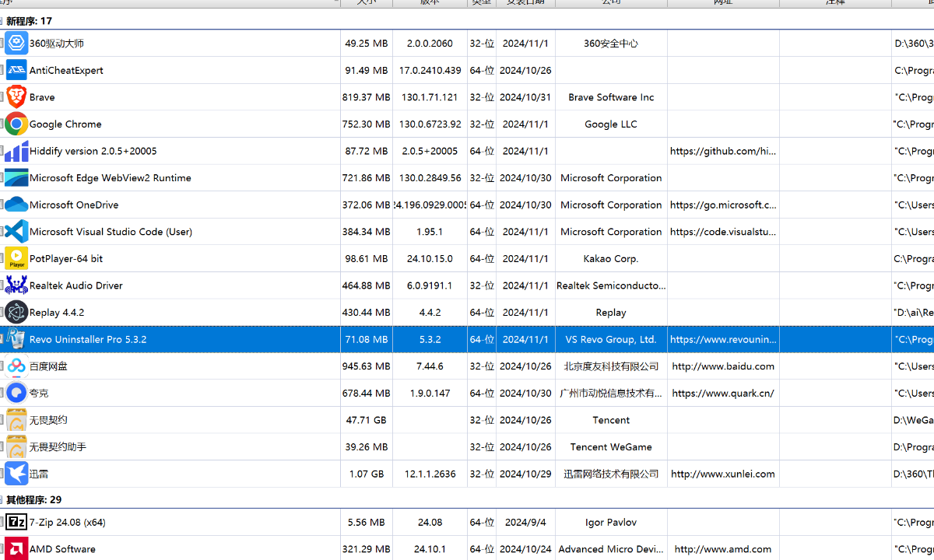Viewport: 934px width, 560px height.
Task: Click the https://www.revounin... website cell
Action: (x=723, y=339)
